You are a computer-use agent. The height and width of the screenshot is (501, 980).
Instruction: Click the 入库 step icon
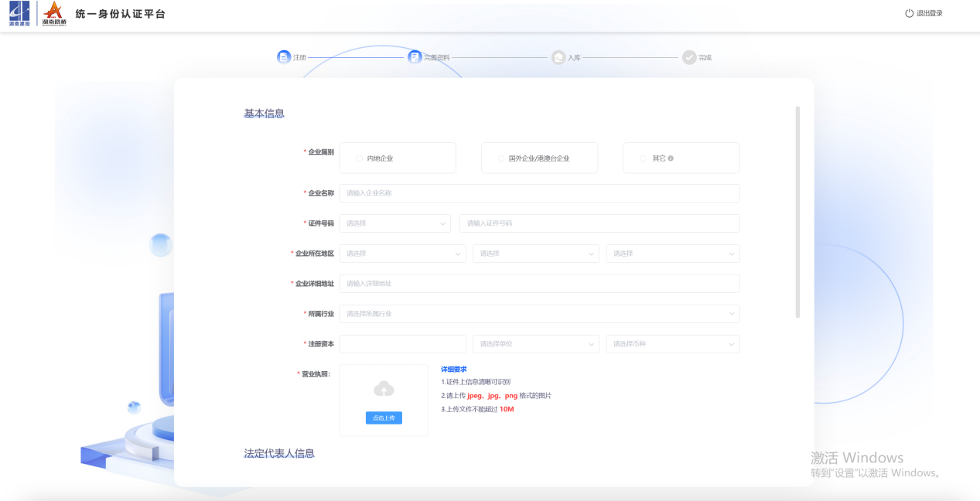coord(558,57)
